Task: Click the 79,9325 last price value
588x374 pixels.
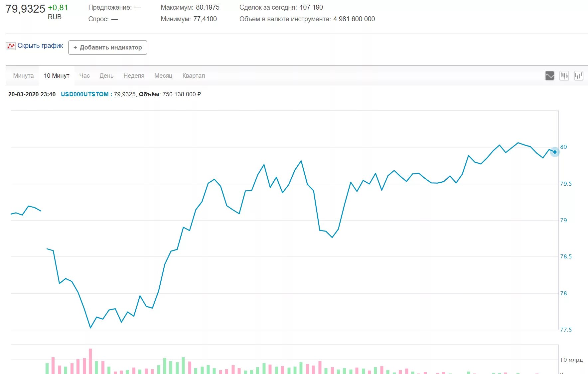Action: (25, 9)
